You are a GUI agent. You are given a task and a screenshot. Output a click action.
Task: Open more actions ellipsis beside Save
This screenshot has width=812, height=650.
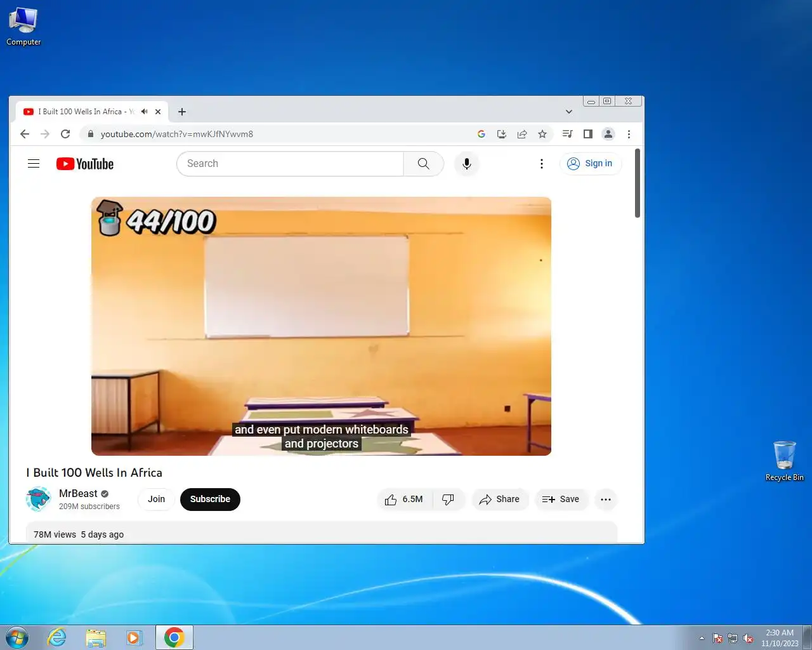tap(606, 500)
